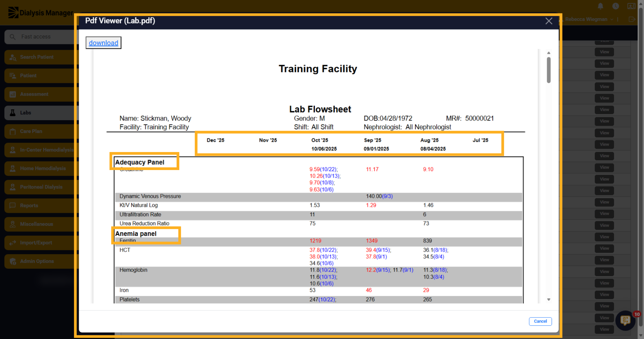644x339 pixels.
Task: Click the Cancel button
Action: tap(540, 321)
